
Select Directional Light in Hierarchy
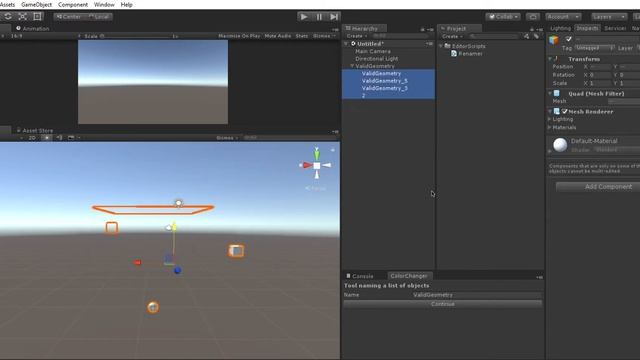click(x=376, y=59)
